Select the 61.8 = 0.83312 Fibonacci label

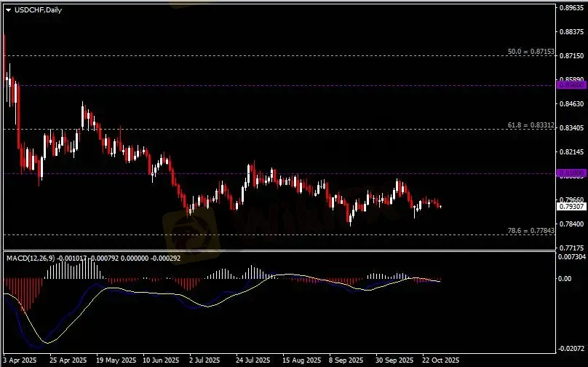[x=531, y=125]
